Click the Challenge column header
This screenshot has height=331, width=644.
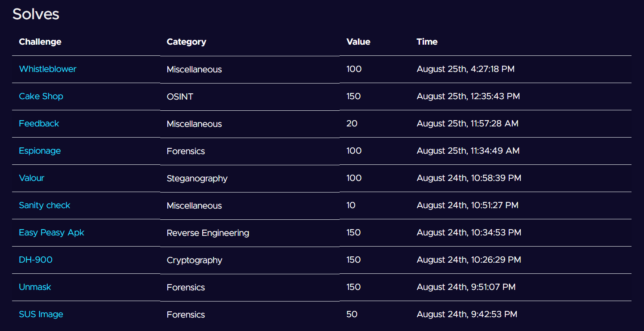40,42
